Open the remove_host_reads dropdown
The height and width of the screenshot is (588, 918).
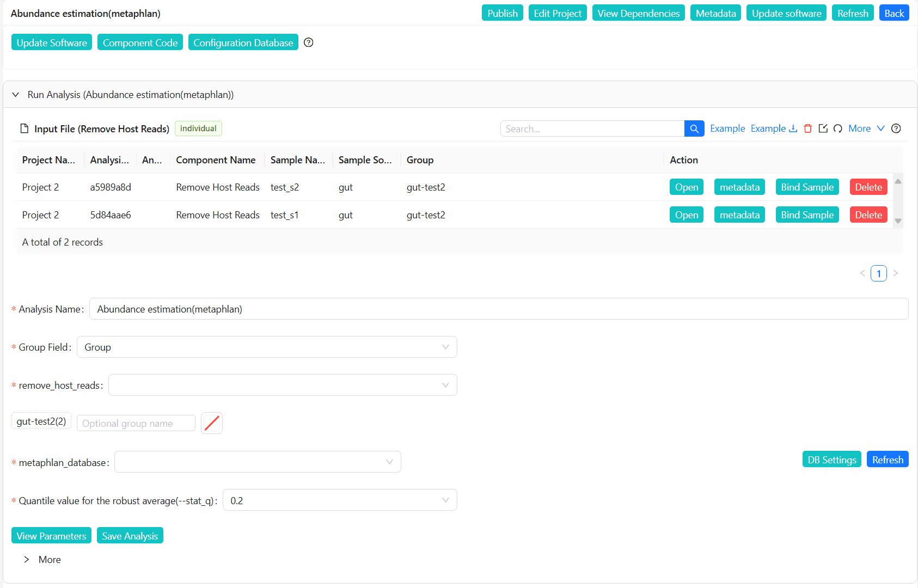click(x=282, y=385)
